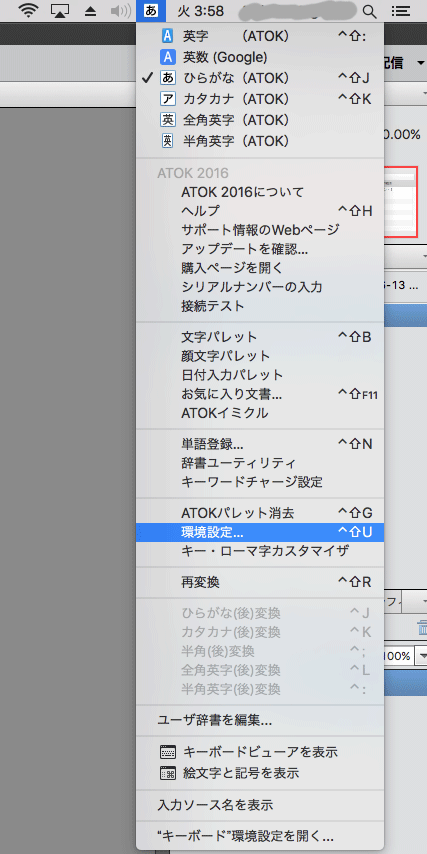Viewport: 427px width, 854px height.
Task: Open キーワードチャージ設定
Action: (260, 482)
